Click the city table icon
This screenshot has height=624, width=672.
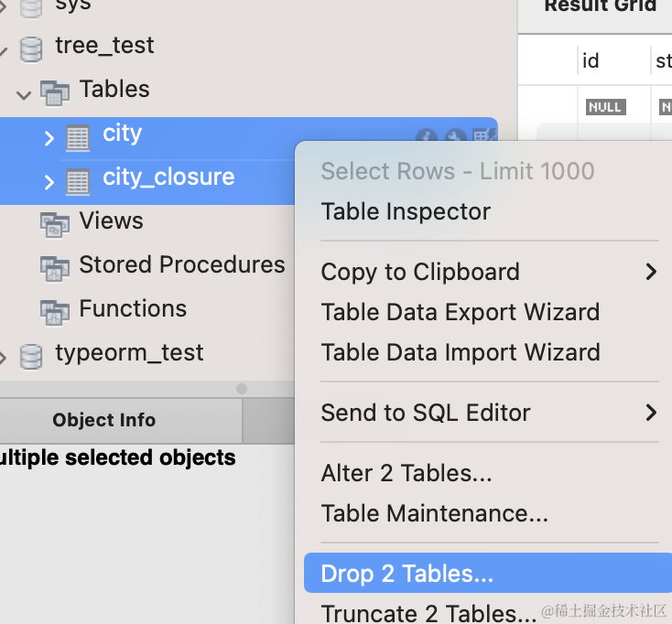tap(78, 137)
